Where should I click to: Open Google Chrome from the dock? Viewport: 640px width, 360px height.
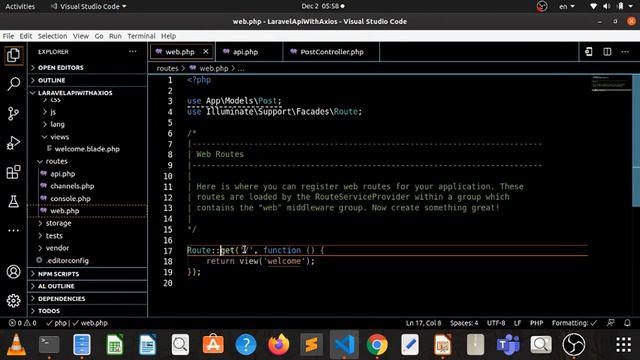pyautogui.click(x=377, y=344)
